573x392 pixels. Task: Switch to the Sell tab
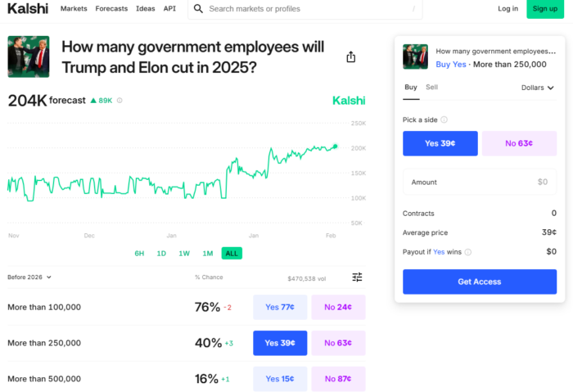pyautogui.click(x=431, y=88)
